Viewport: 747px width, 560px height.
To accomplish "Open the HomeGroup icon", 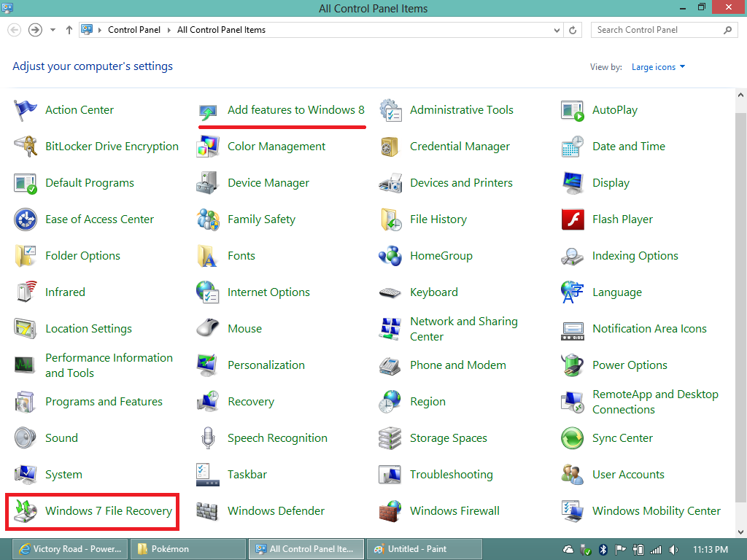I will 390,256.
